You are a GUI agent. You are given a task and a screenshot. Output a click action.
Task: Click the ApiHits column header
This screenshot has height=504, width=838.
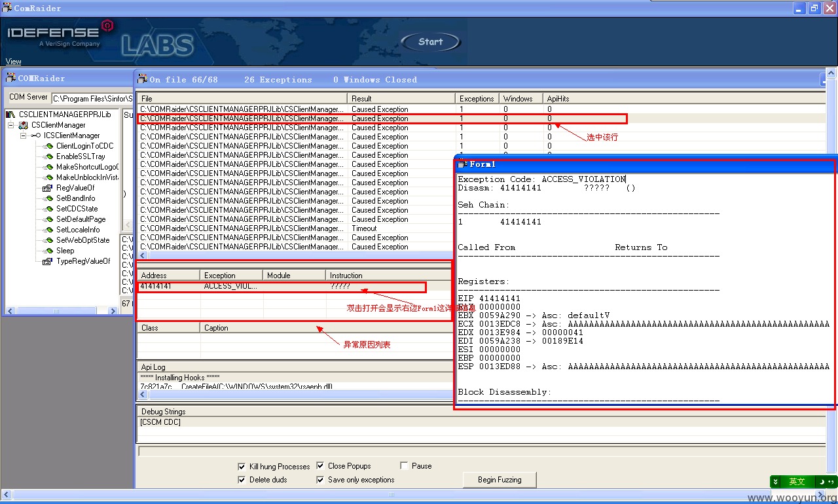(x=684, y=99)
